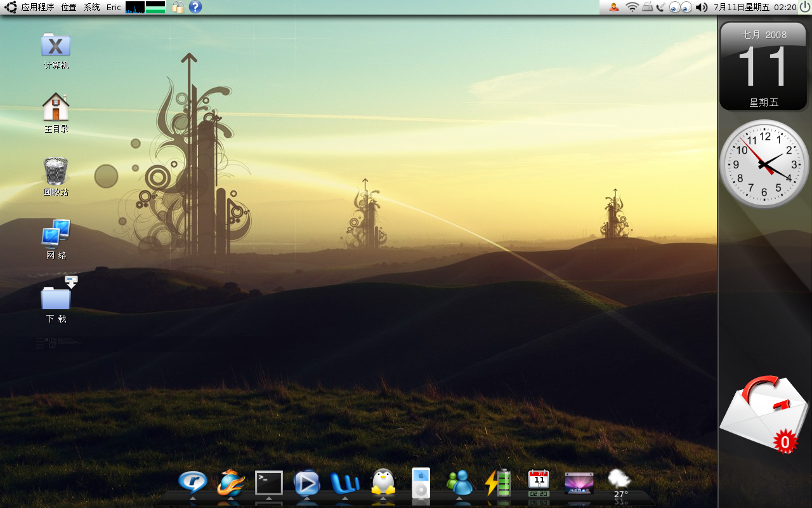This screenshot has width=812, height=508.
Task: Click the phone handset tray icon
Action: [x=660, y=7]
